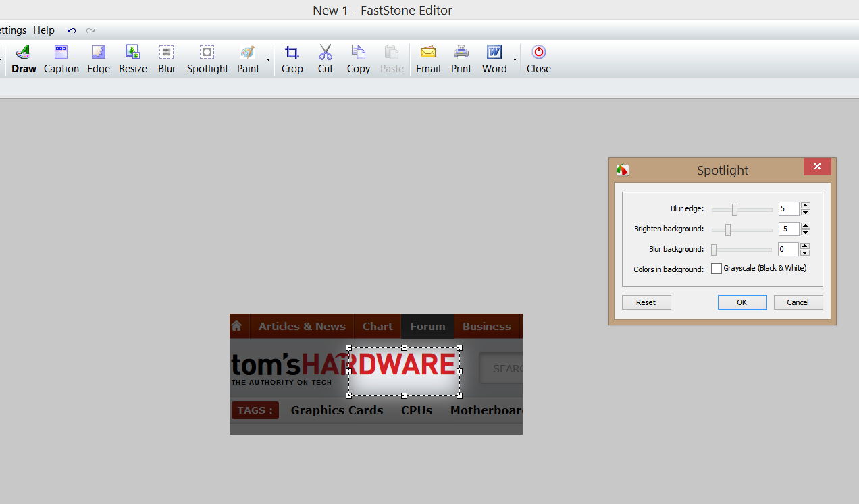Viewport: 859px width, 504px height.
Task: Increase the Blur edge value
Action: point(805,206)
